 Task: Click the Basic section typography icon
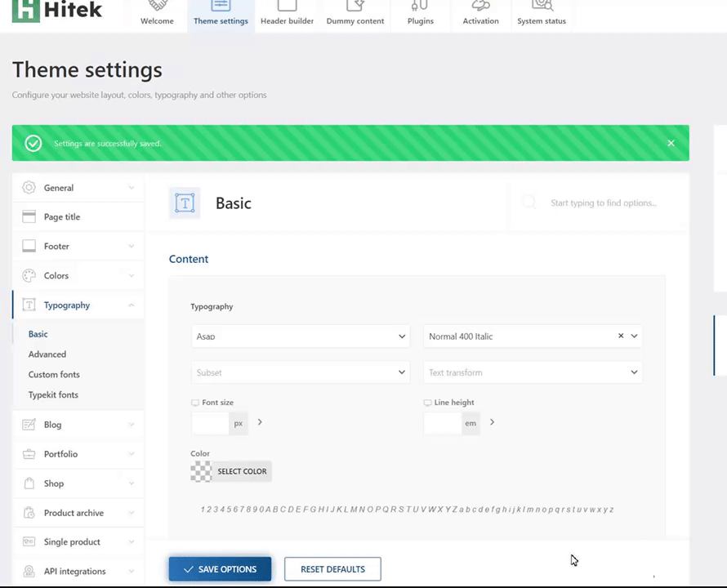185,203
